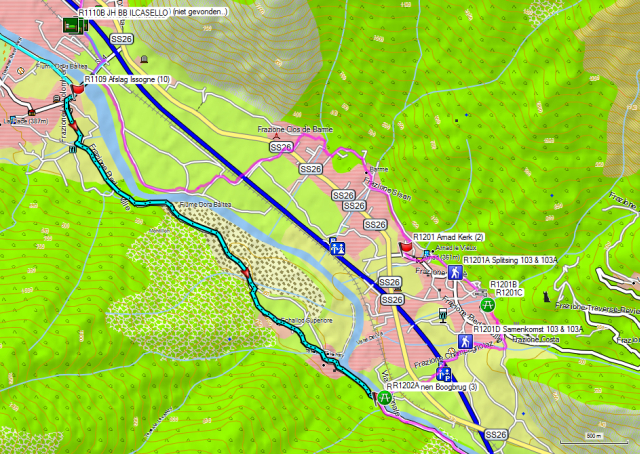
Task: Click the blue rest area icon on highway
Action: click(x=337, y=243)
